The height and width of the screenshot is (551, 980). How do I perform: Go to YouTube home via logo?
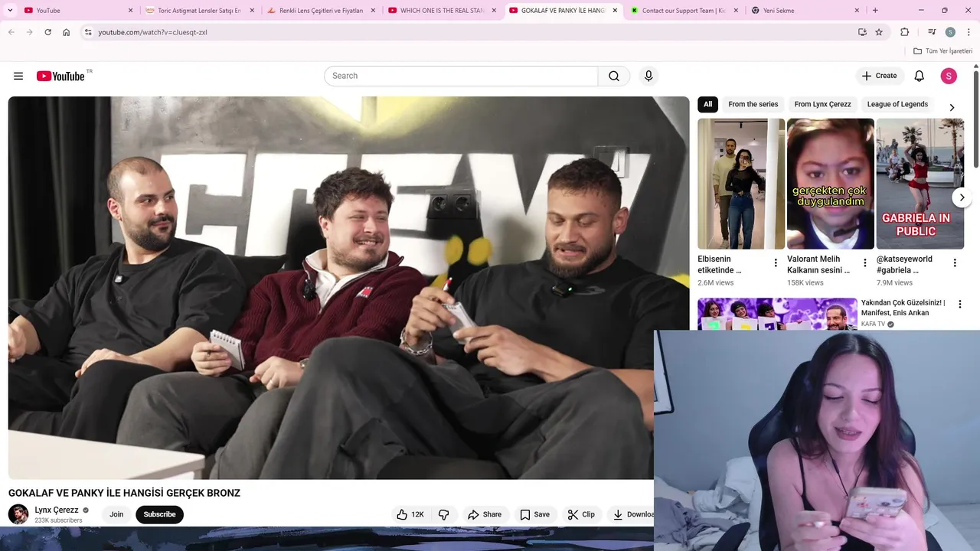pos(60,76)
